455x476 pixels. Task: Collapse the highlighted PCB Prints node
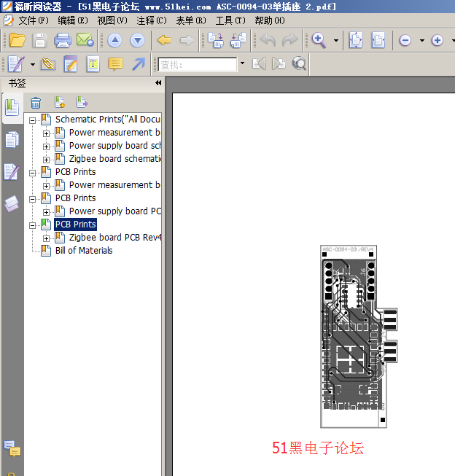pyautogui.click(x=32, y=225)
